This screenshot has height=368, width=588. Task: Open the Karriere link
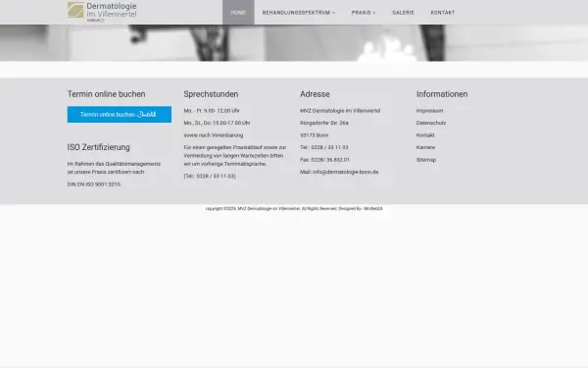pyautogui.click(x=425, y=147)
